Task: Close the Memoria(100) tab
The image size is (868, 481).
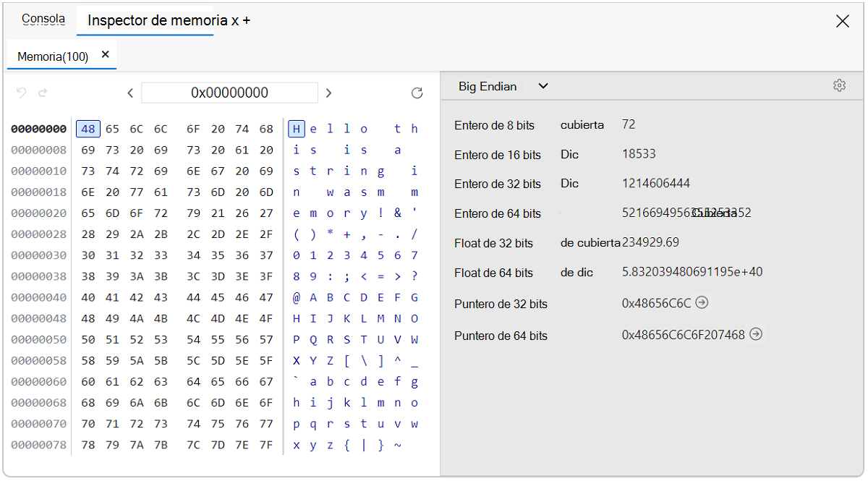Action: [104, 54]
